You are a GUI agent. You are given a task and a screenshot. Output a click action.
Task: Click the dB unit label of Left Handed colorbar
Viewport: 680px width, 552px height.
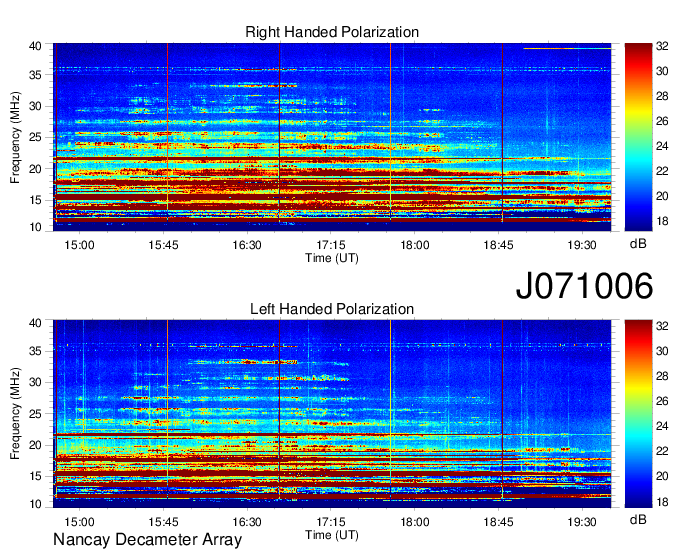pyautogui.click(x=638, y=520)
